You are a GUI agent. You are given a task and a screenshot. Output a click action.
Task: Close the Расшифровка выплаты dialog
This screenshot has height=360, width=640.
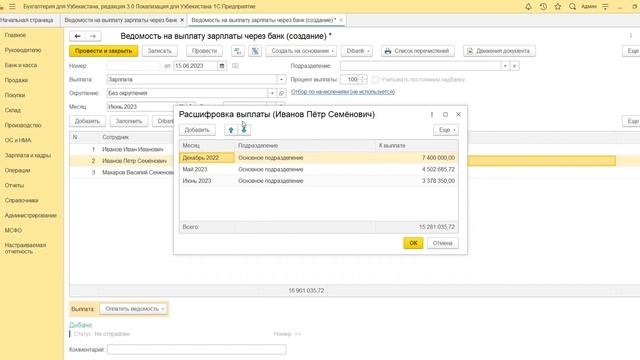[458, 114]
